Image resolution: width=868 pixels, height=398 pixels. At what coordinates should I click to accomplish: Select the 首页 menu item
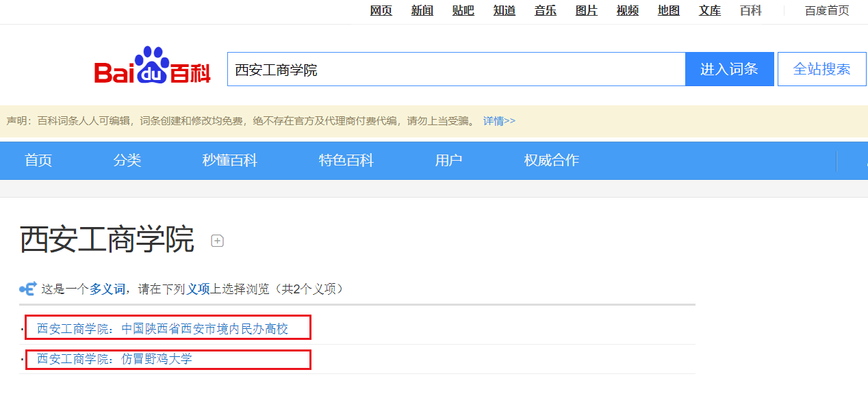(x=38, y=161)
